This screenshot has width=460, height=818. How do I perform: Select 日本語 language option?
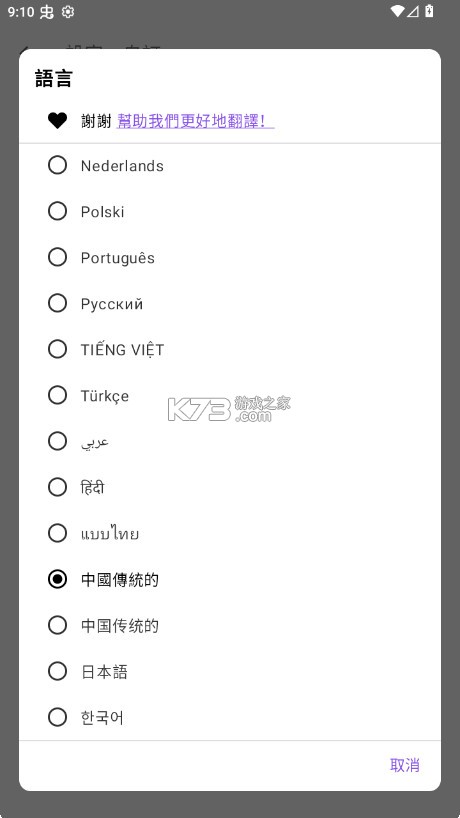(x=229, y=671)
